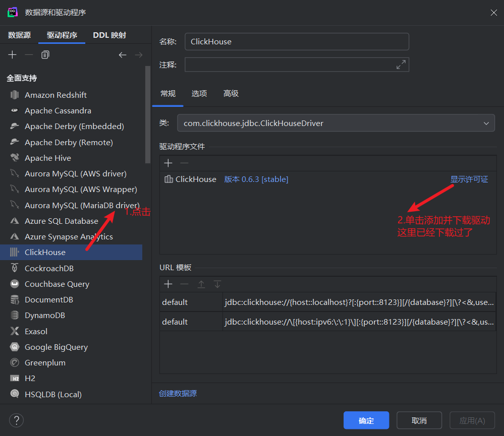Click the ClickHouse icon in driver list
Screen dimensions: 504x436
click(15, 253)
